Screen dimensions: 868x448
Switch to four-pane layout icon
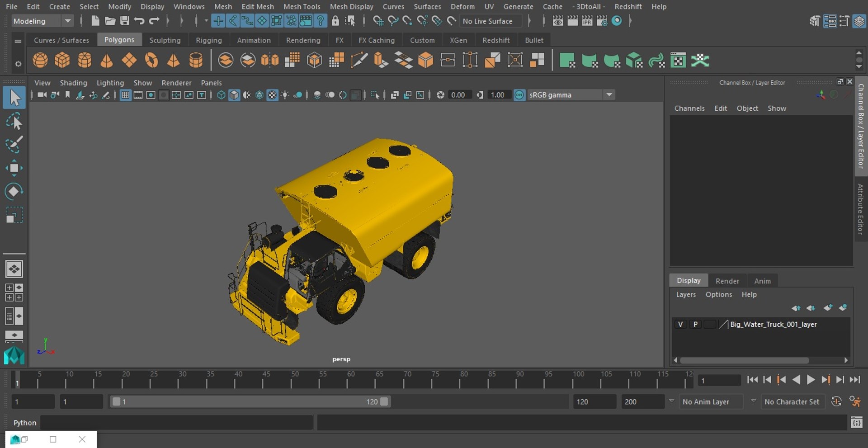(x=14, y=292)
